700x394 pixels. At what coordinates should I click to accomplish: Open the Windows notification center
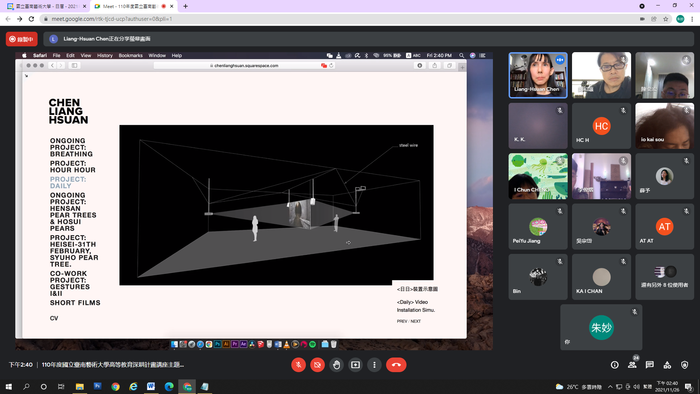coord(689,386)
